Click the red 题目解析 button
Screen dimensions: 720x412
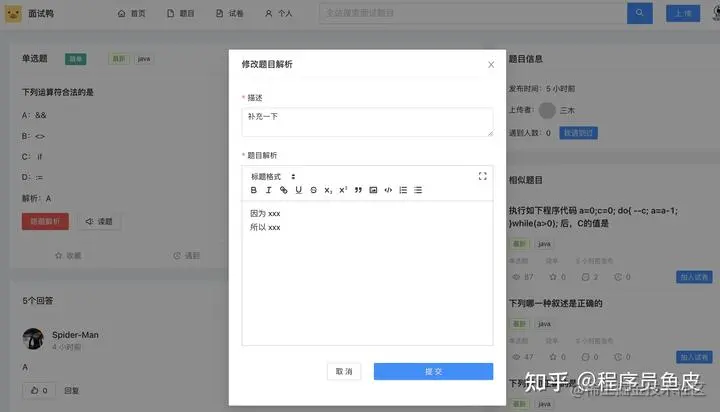coord(45,221)
